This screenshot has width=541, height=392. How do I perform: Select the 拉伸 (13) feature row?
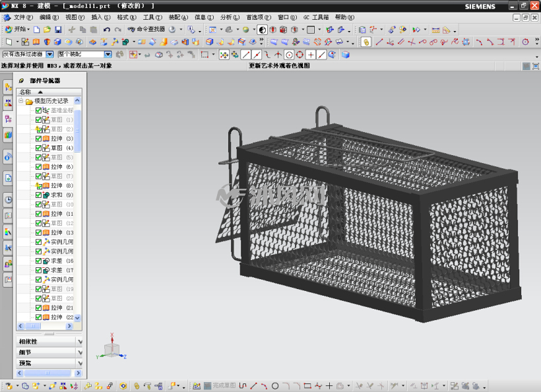[55, 232]
